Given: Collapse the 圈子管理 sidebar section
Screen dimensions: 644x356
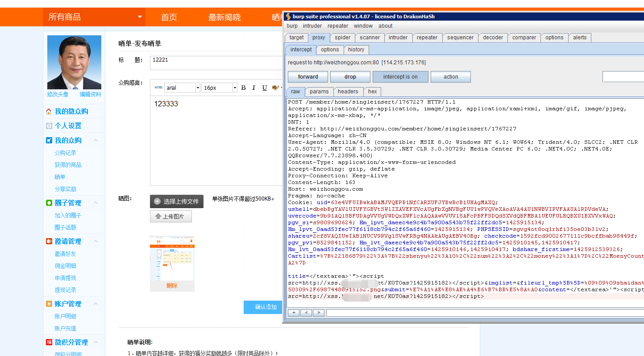Looking at the screenshot, I should (96, 203).
